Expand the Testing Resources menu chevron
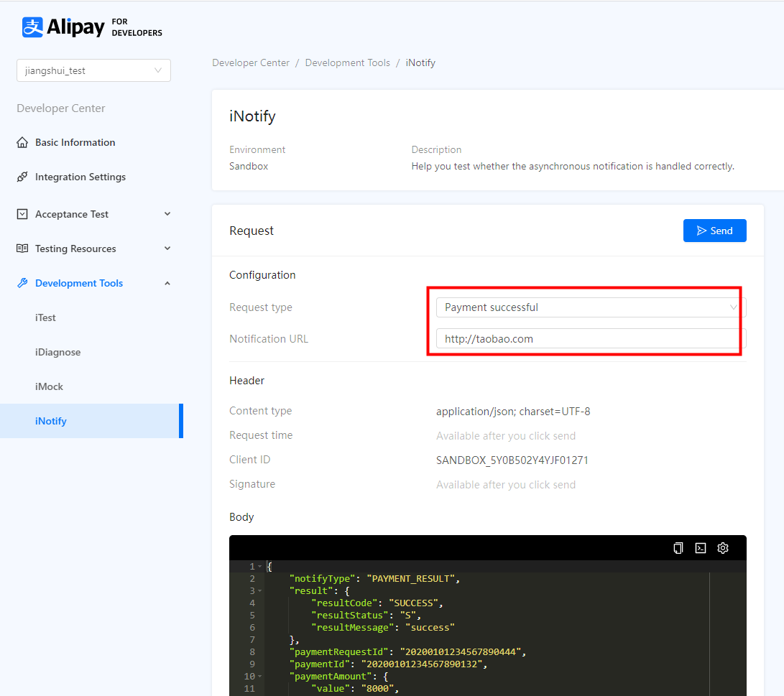This screenshot has width=784, height=696. coord(167,249)
